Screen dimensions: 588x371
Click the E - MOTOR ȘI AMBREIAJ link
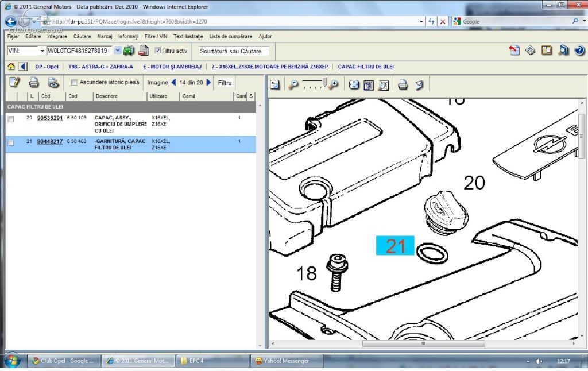pyautogui.click(x=172, y=67)
